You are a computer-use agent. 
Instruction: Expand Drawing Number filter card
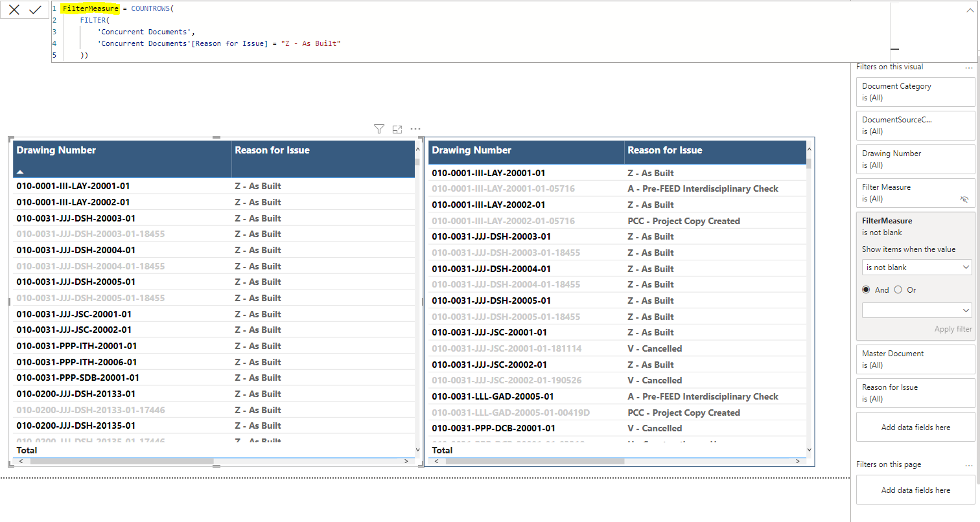[x=915, y=159]
